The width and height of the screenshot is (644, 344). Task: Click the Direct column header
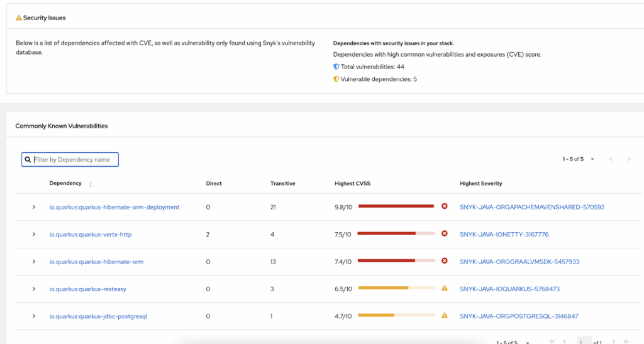click(214, 184)
